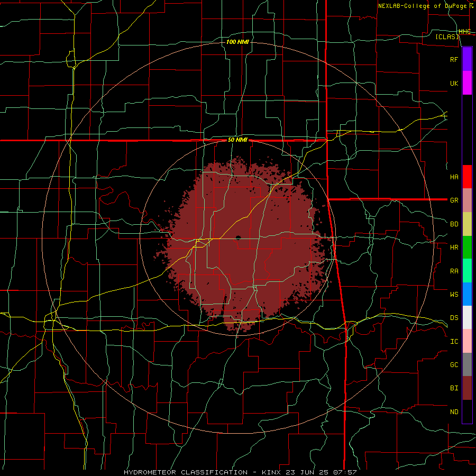Click the RA legend label
476x476 pixels.
tap(454, 271)
